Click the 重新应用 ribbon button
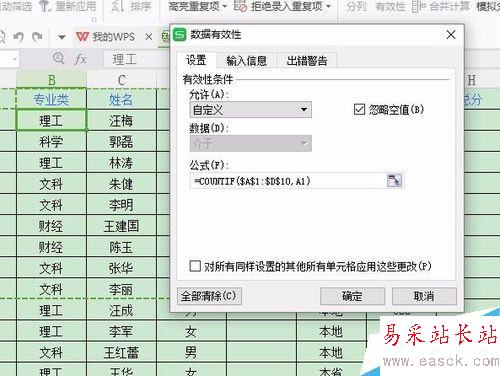 pyautogui.click(x=67, y=6)
